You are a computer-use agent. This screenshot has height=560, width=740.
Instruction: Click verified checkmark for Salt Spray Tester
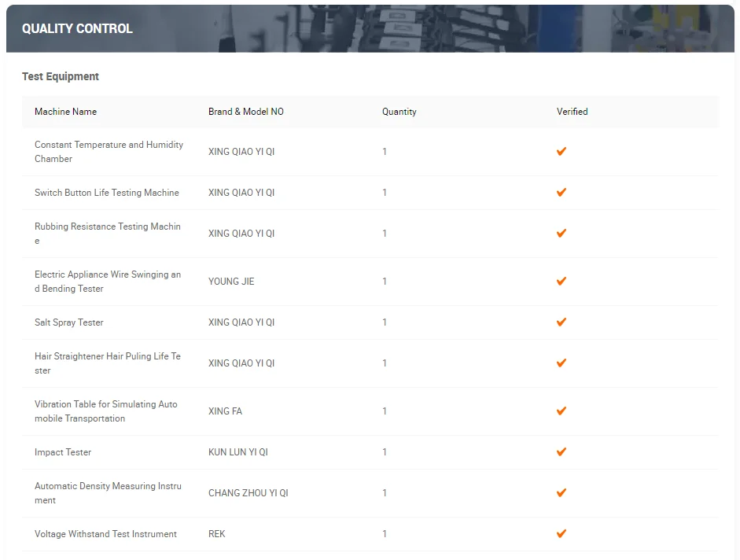[x=561, y=322]
